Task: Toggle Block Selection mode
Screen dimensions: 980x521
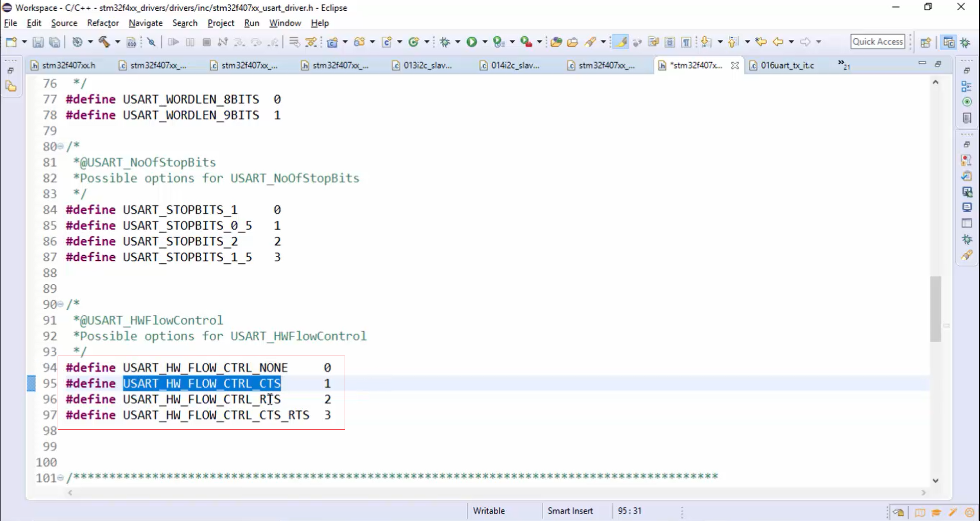Action: pos(670,42)
